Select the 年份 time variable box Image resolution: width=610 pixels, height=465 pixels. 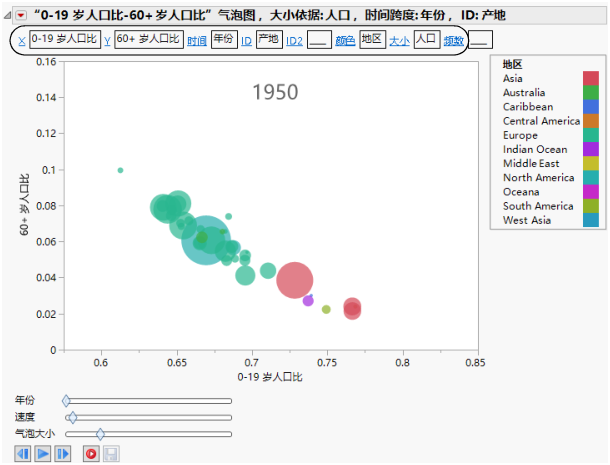tap(224, 39)
